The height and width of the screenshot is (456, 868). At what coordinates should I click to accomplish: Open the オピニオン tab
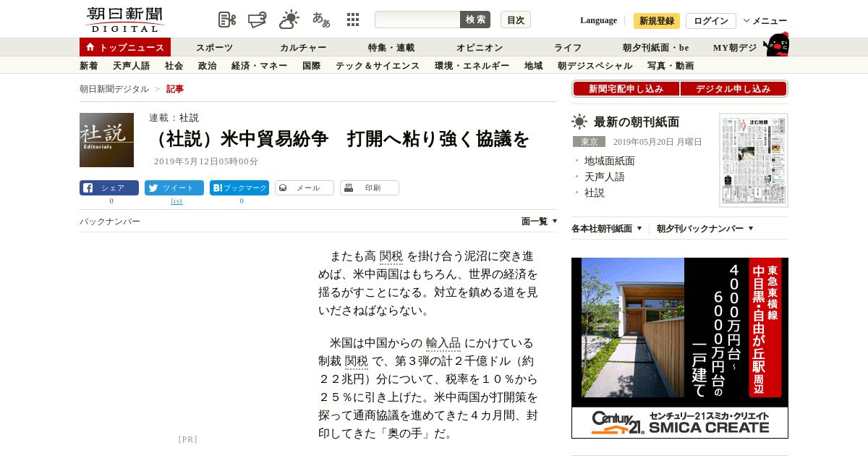point(480,48)
